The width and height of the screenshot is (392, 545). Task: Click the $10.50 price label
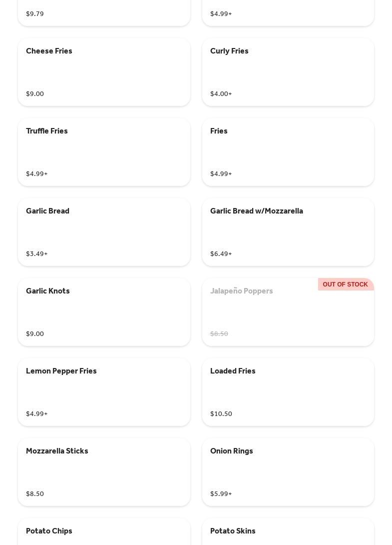click(221, 413)
